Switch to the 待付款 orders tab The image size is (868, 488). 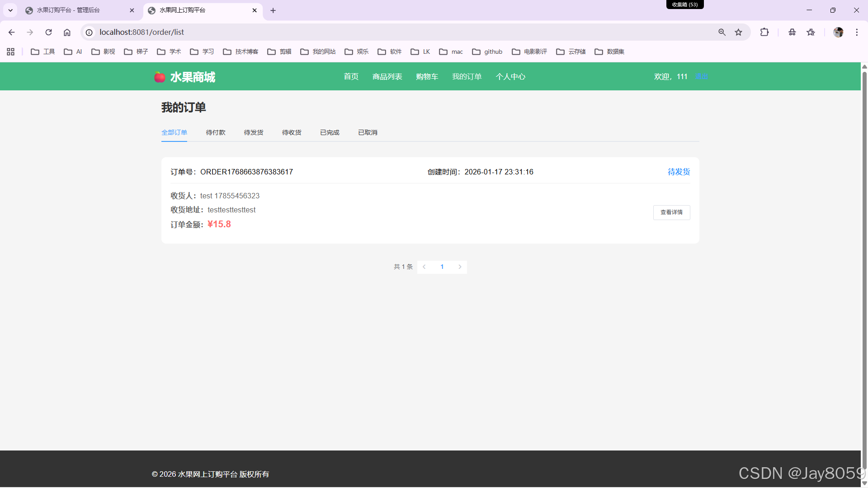point(215,132)
